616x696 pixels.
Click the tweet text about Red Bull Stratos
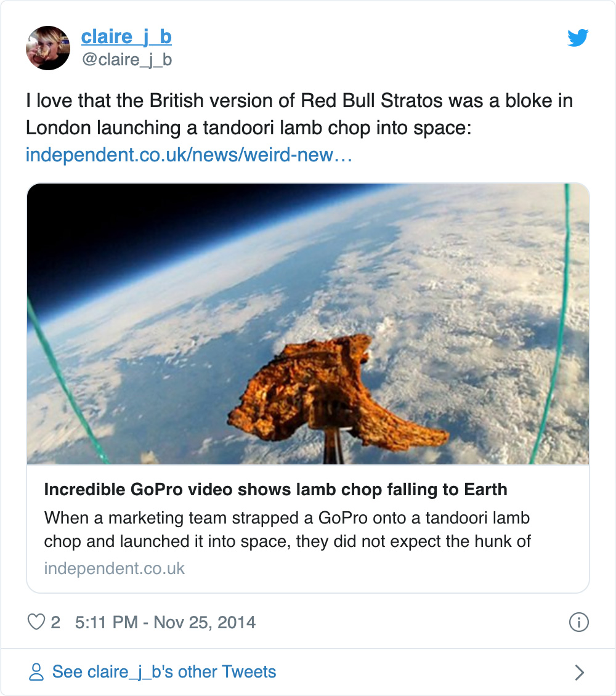(x=299, y=114)
